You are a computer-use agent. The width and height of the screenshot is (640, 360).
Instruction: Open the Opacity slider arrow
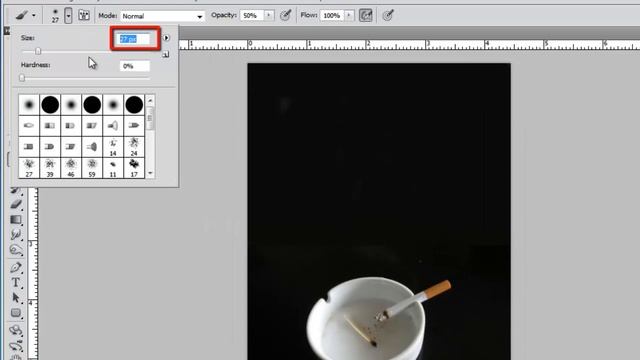pos(269,16)
